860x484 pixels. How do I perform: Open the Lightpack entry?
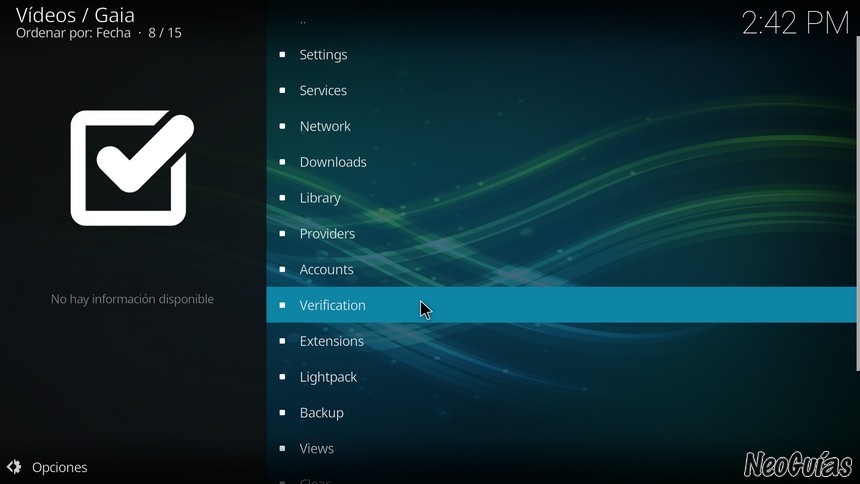[x=561, y=377]
